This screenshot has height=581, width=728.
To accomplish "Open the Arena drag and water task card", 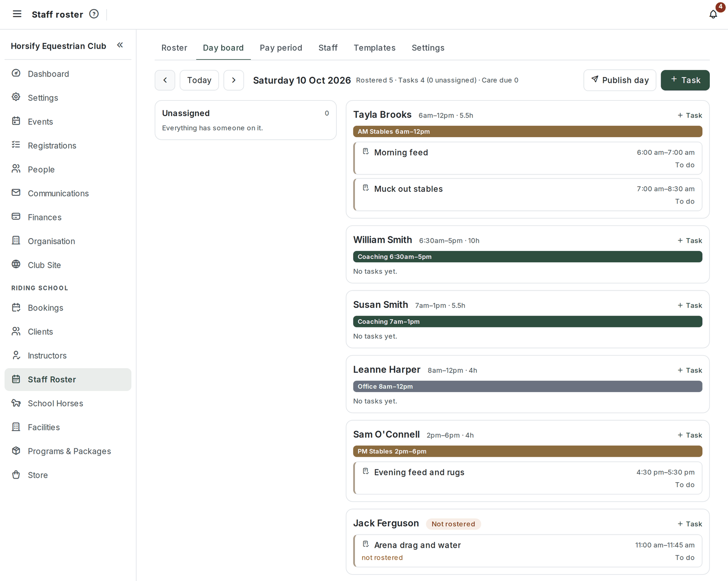I will 528,551.
